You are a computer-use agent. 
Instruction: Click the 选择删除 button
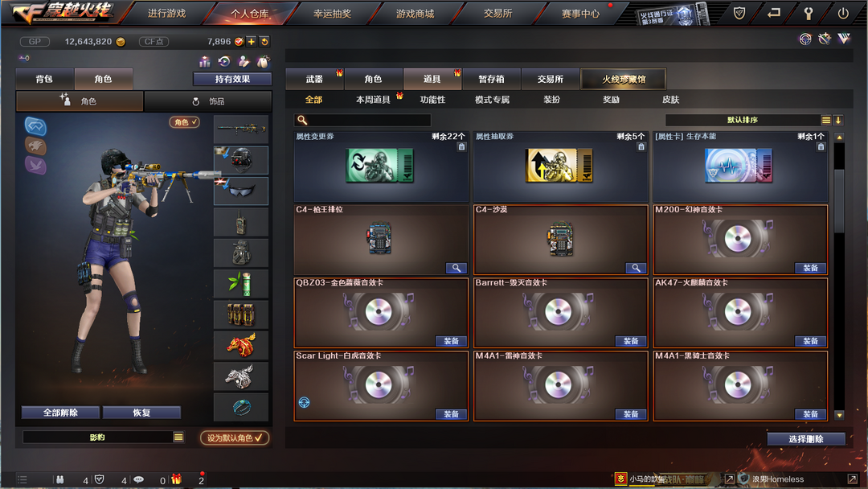[x=806, y=438]
